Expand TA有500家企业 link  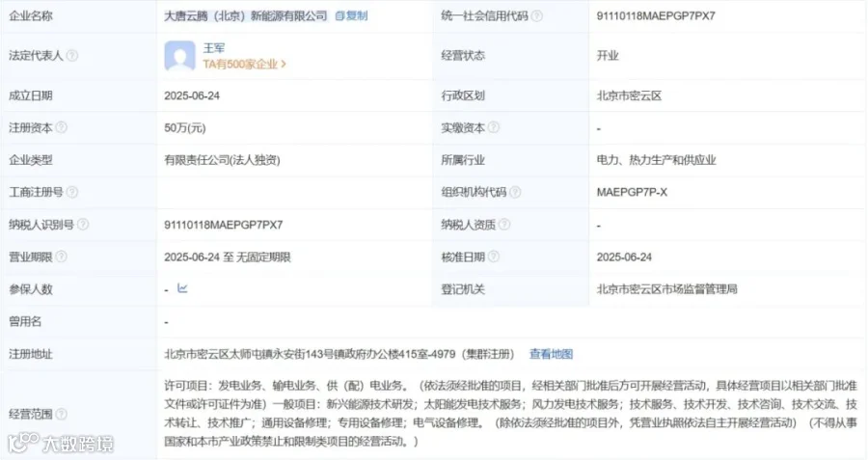pyautogui.click(x=244, y=65)
